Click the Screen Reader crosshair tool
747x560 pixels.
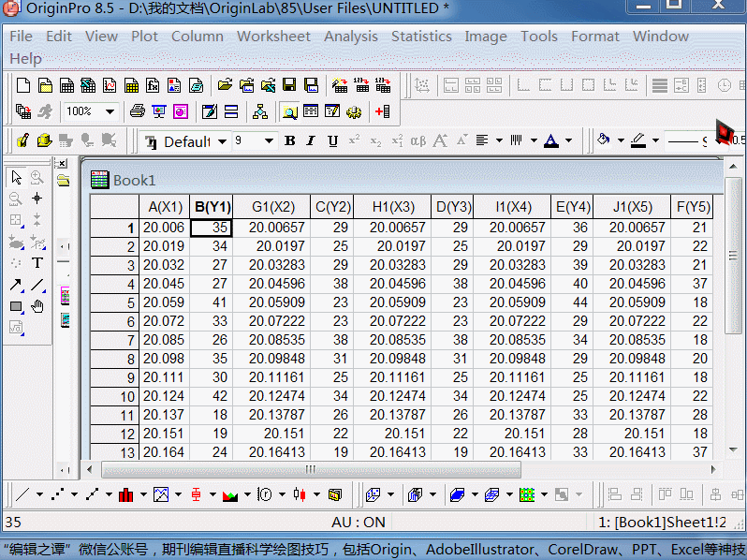click(37, 199)
